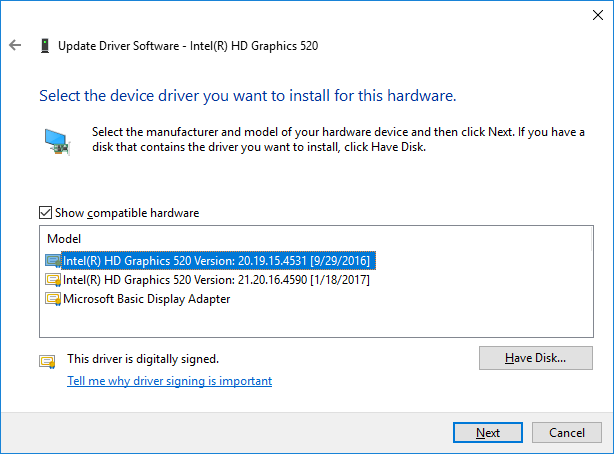Click the This driver is digitally signed text

(x=142, y=358)
